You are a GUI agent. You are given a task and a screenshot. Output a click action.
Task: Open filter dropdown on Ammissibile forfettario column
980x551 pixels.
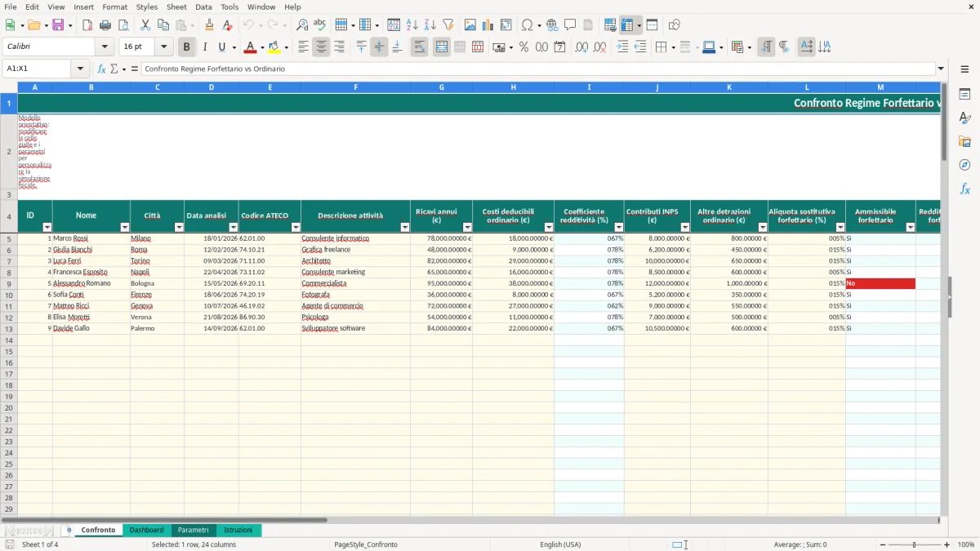tap(911, 227)
